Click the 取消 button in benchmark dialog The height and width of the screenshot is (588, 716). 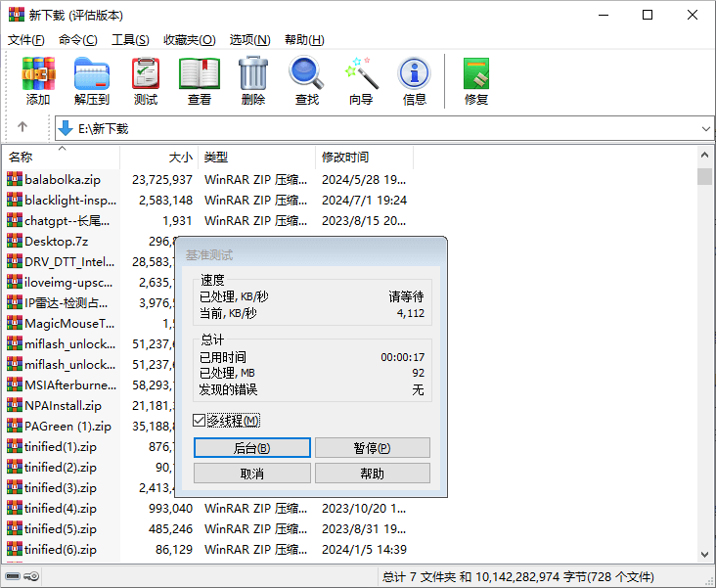(252, 474)
